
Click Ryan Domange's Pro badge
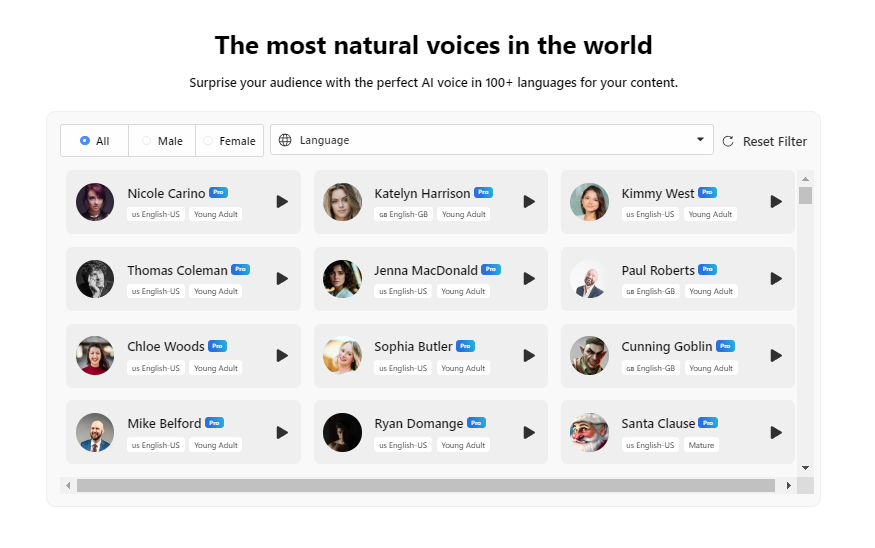(476, 424)
